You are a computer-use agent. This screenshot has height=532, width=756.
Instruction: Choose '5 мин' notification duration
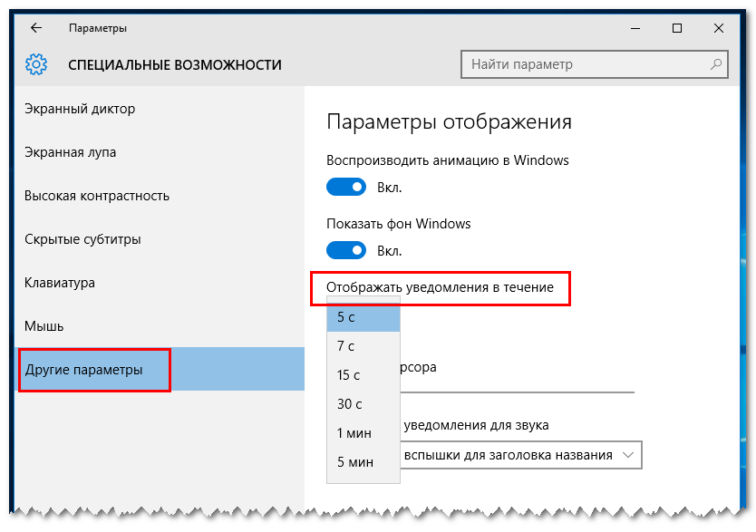(363, 461)
